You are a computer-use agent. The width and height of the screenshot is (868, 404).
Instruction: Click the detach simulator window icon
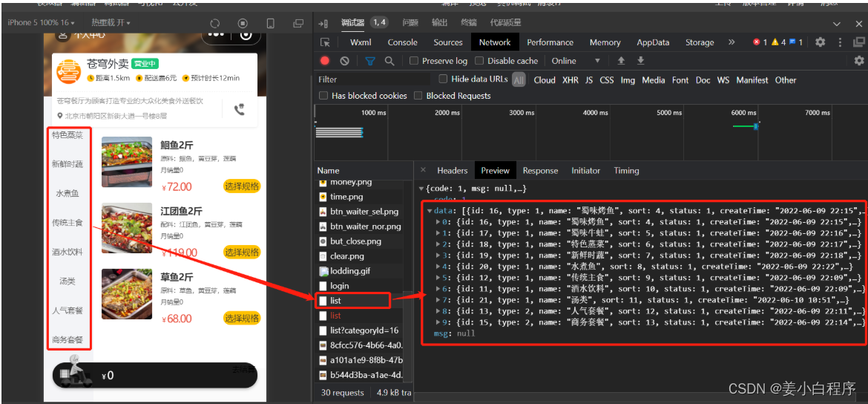298,23
